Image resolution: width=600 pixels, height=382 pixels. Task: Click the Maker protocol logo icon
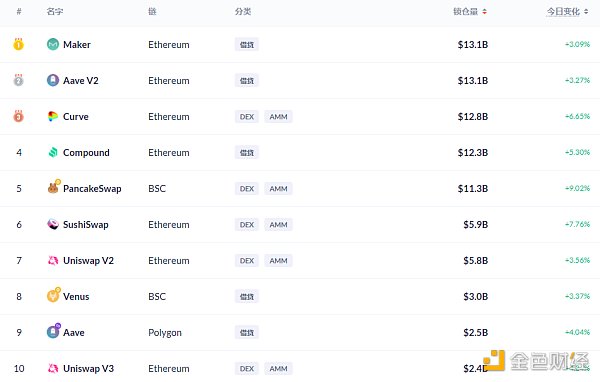pos(53,44)
